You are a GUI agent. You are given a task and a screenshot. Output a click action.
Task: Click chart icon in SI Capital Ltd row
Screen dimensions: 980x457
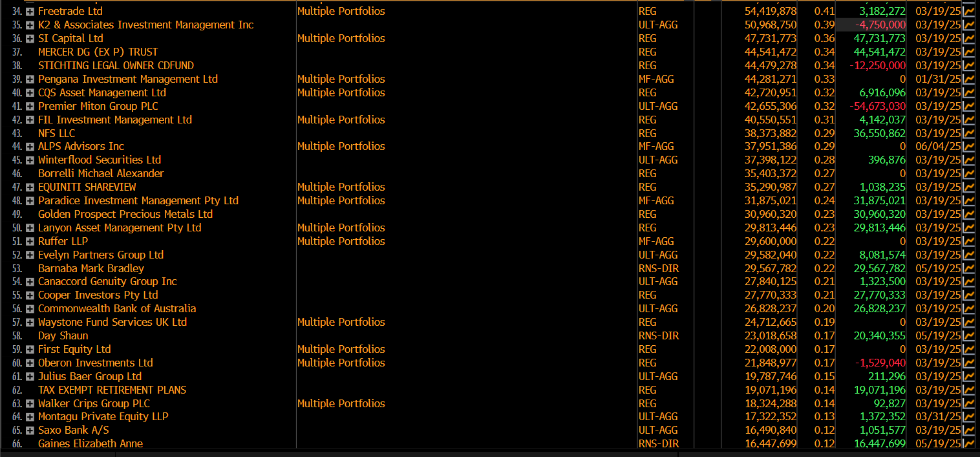coord(968,38)
